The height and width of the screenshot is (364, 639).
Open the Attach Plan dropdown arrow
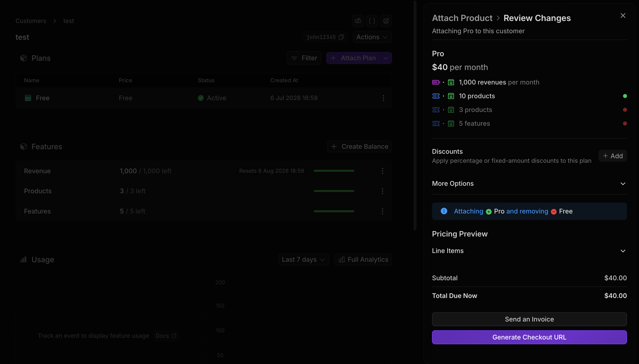pyautogui.click(x=385, y=58)
